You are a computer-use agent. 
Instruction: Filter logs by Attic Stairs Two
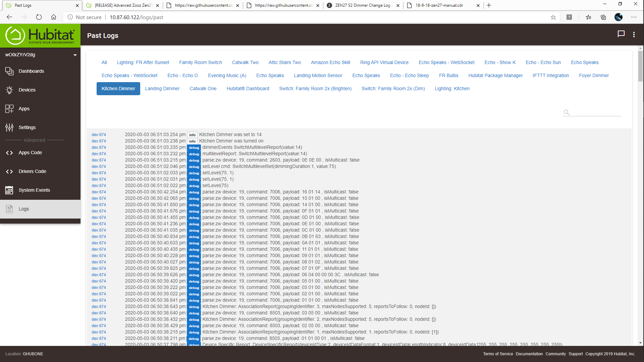pos(285,62)
